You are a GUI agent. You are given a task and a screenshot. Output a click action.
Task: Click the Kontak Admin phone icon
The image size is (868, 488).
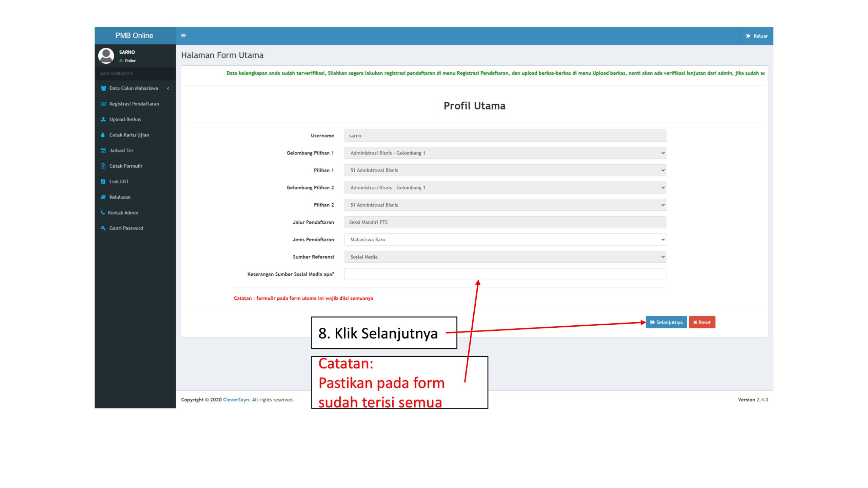coord(103,212)
